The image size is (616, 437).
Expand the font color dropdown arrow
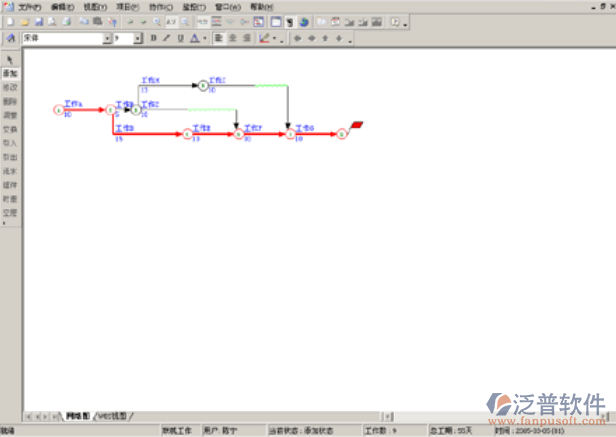point(205,39)
